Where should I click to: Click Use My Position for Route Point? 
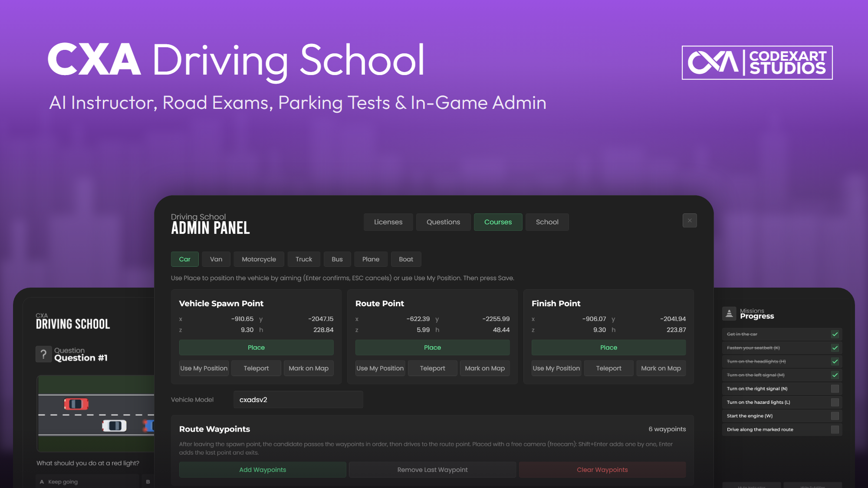click(380, 368)
